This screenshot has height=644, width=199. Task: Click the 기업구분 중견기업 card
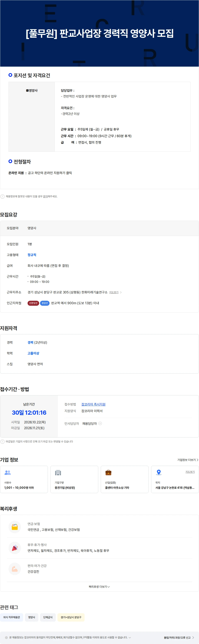(74, 479)
